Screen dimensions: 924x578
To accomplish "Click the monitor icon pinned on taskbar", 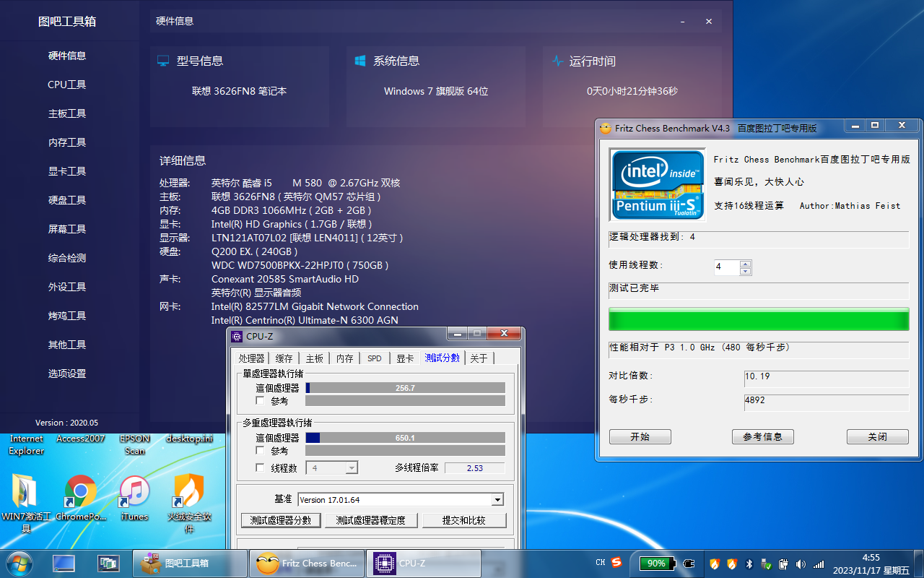I will 64,564.
